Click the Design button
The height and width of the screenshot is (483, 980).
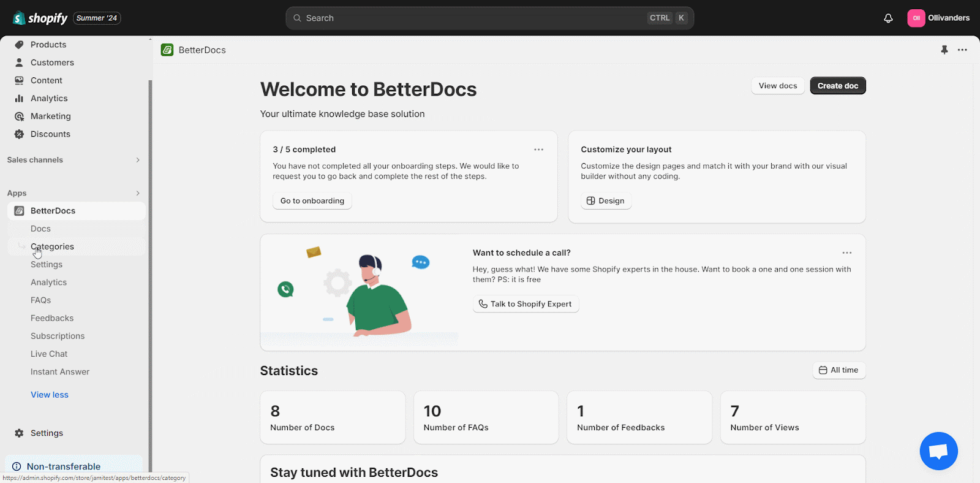pos(606,201)
